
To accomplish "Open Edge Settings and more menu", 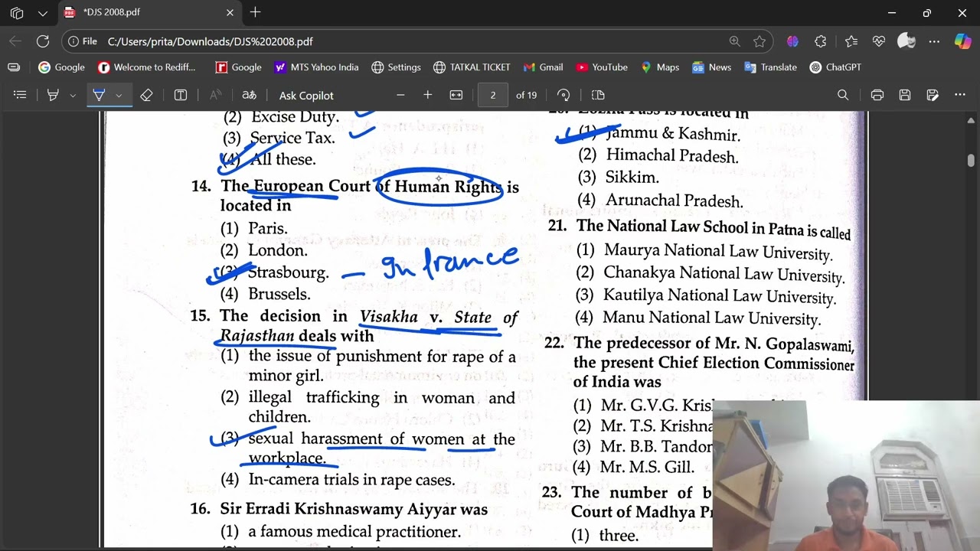I will pyautogui.click(x=934, y=41).
